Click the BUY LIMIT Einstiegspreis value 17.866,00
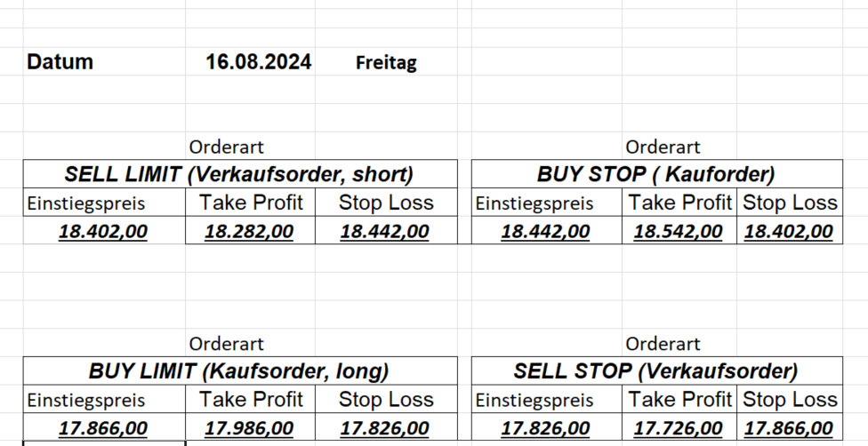This screenshot has width=868, height=446. tap(103, 429)
